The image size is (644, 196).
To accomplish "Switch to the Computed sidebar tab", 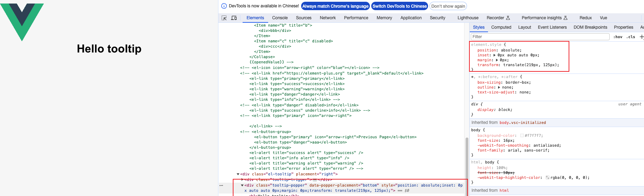I will pyautogui.click(x=501, y=27).
